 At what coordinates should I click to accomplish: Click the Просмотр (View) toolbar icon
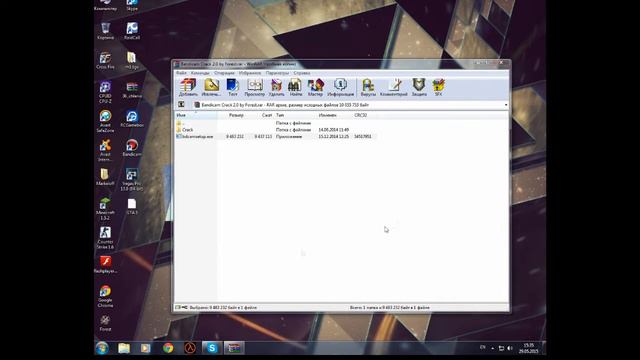tap(255, 87)
